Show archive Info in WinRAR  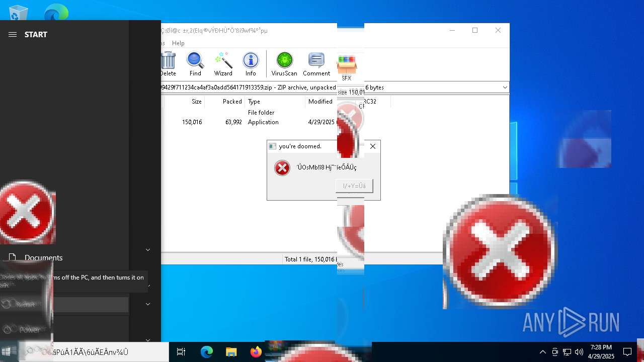(251, 64)
